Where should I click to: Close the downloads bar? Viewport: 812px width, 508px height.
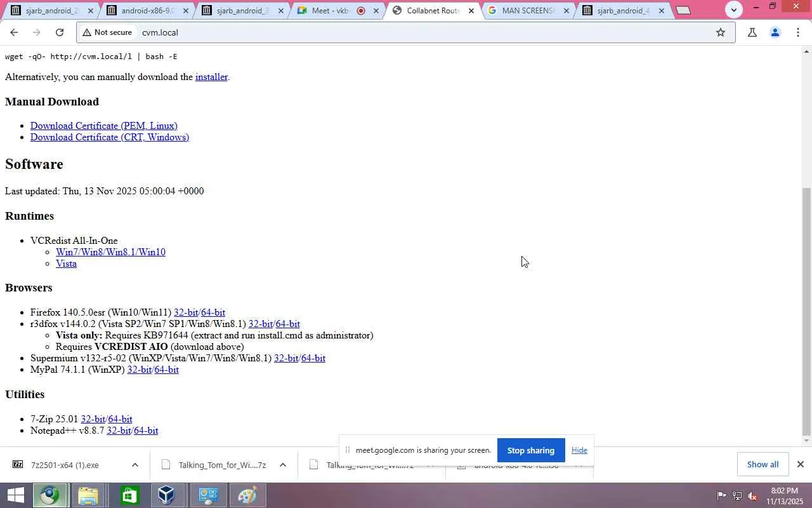click(x=801, y=465)
